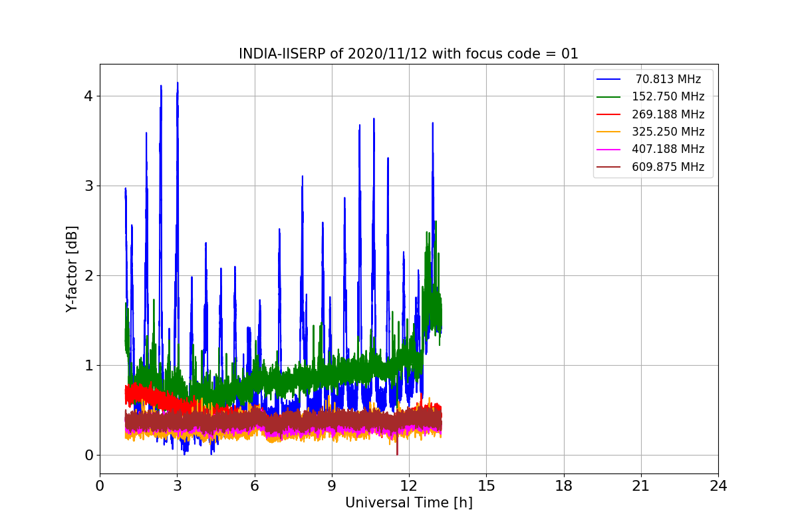The height and width of the screenshot is (532, 798).
Task: Click the magenta line swatch in legend
Action: pos(609,149)
